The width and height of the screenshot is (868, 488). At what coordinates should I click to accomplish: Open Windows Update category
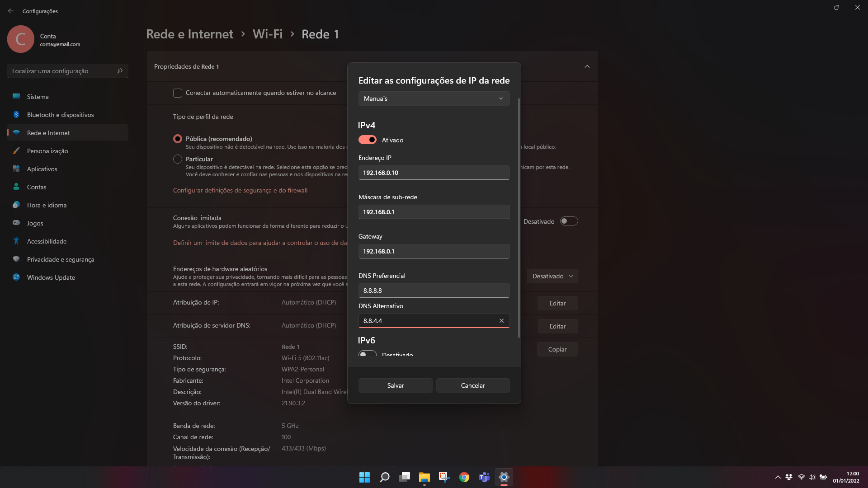click(x=68, y=277)
